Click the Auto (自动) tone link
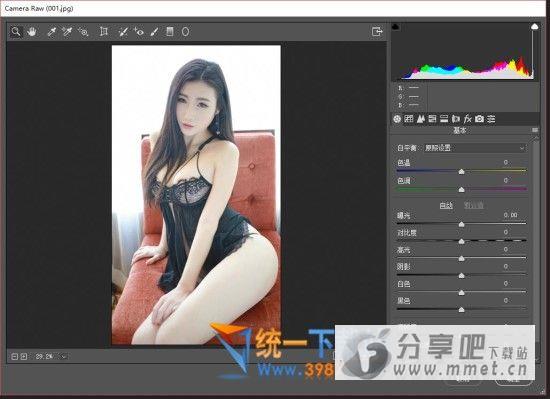550x399 pixels. 446,205
